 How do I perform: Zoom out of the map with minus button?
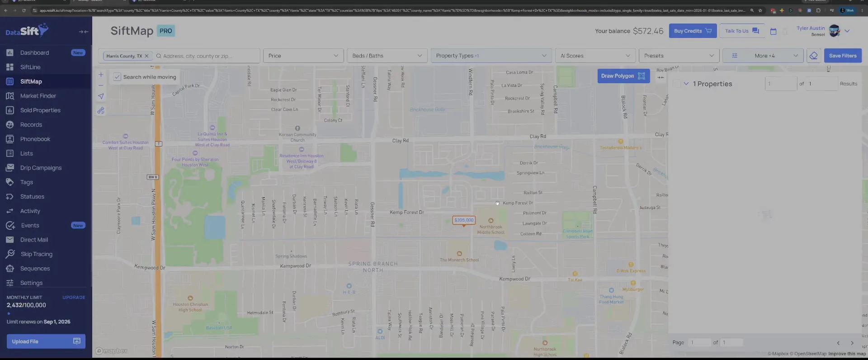click(101, 85)
